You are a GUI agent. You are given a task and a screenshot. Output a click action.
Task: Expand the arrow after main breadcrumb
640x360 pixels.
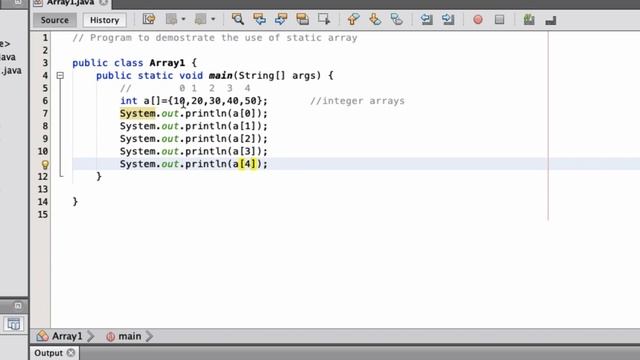coord(149,336)
